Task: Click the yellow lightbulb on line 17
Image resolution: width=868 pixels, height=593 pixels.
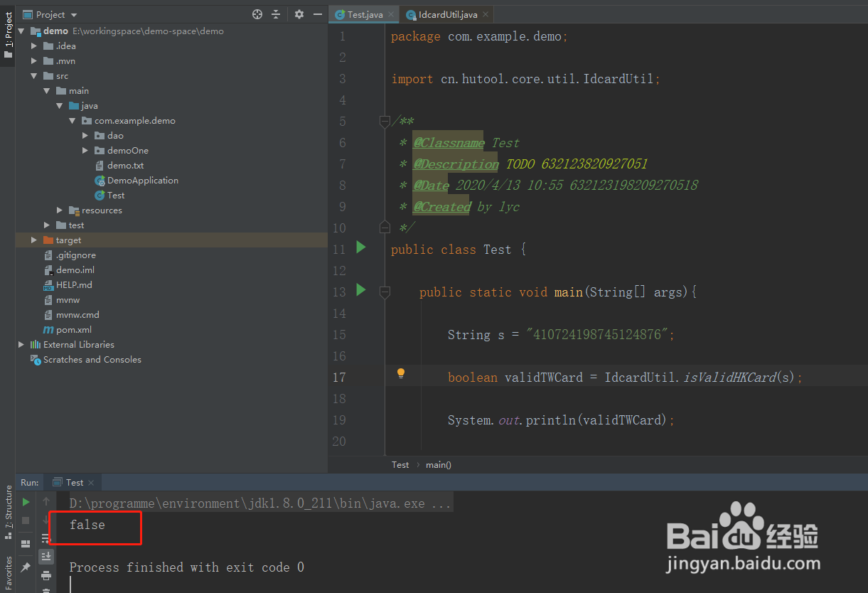Action: (x=401, y=373)
